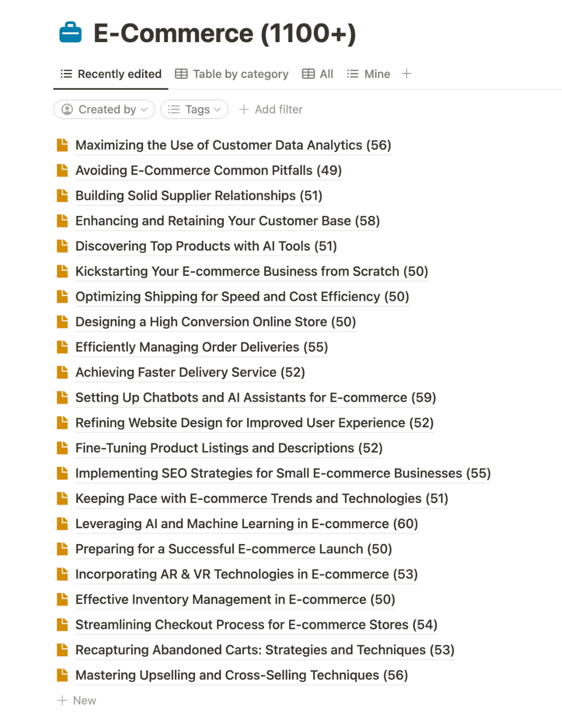Click page icon beside Mastering Upselling and Cross-Selling
The width and height of the screenshot is (562, 728).
coord(62,675)
